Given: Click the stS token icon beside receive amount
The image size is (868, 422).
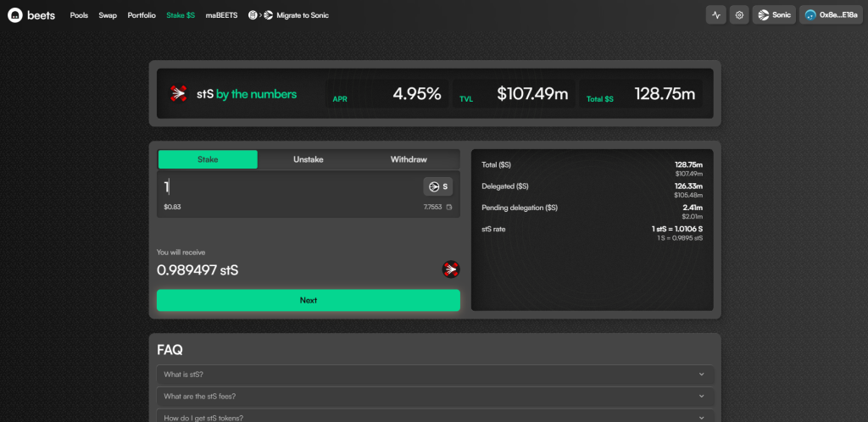Looking at the screenshot, I should (451, 270).
